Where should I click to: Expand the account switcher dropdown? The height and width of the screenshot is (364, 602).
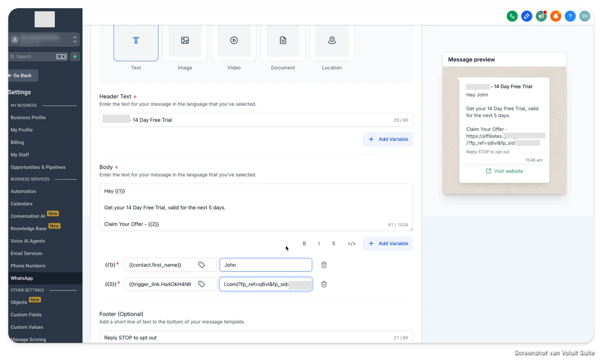point(75,39)
